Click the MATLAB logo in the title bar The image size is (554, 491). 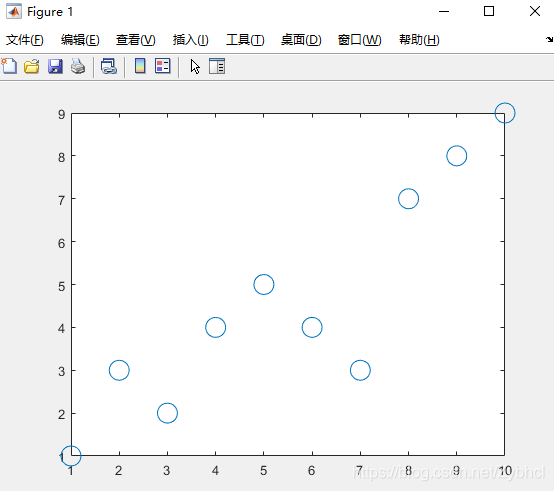[x=14, y=12]
